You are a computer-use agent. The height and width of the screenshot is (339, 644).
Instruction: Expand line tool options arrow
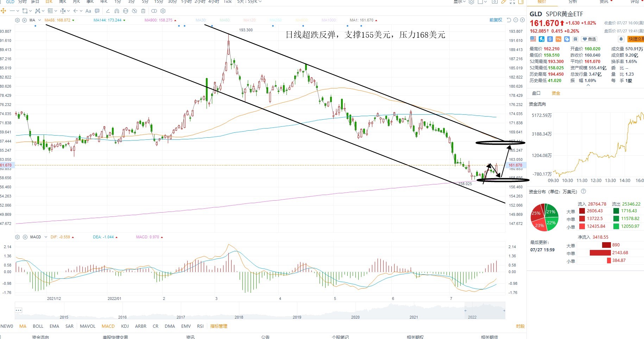18,11
